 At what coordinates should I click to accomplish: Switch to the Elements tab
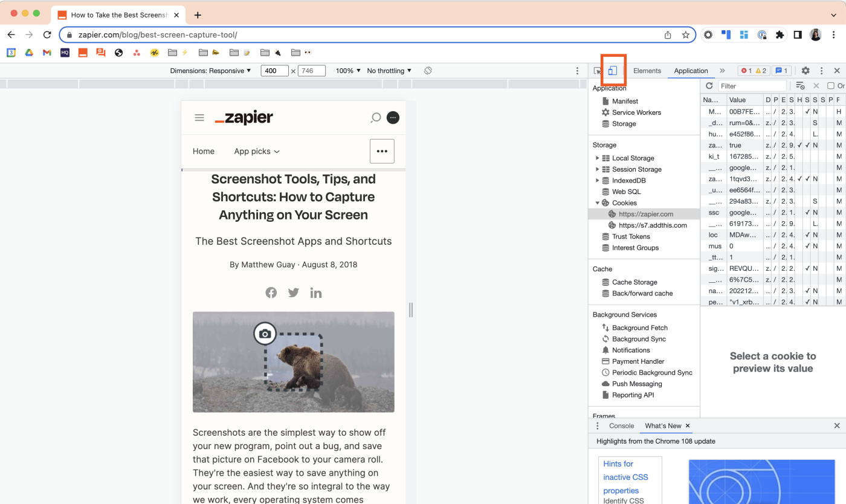647,71
